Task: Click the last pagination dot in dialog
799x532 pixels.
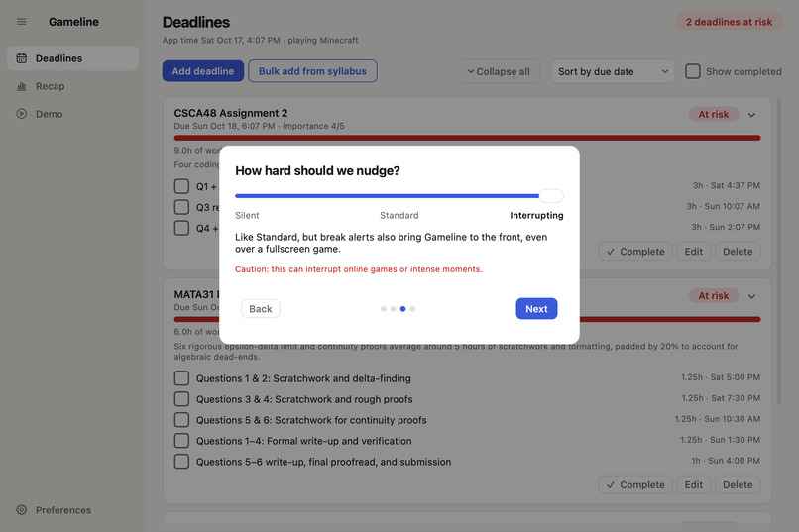Action: pyautogui.click(x=412, y=309)
